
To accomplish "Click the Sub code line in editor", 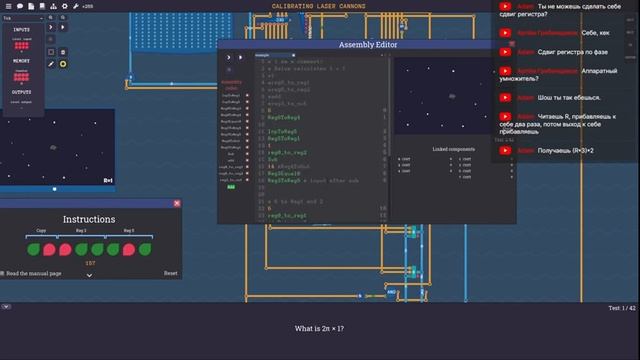I will [x=273, y=160].
